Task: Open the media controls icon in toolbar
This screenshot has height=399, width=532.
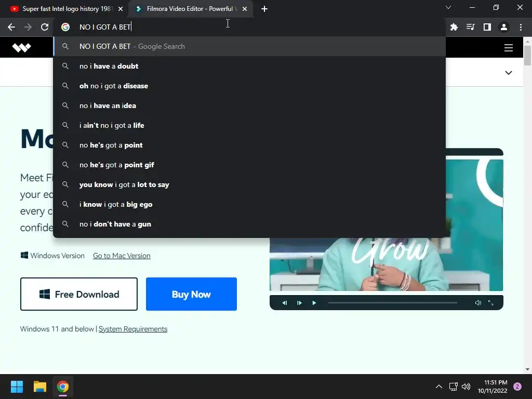Action: click(471, 27)
